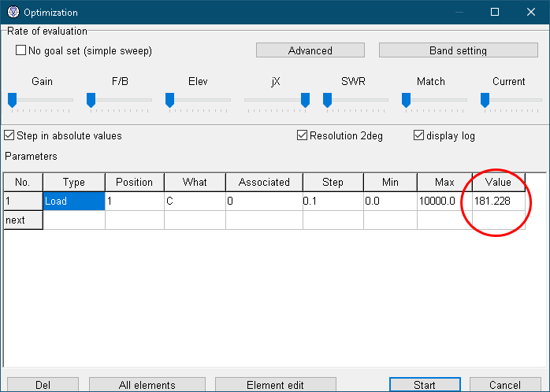Viewport: 550px width, 392px height.
Task: Click the F/B slider handle
Action: click(x=91, y=99)
